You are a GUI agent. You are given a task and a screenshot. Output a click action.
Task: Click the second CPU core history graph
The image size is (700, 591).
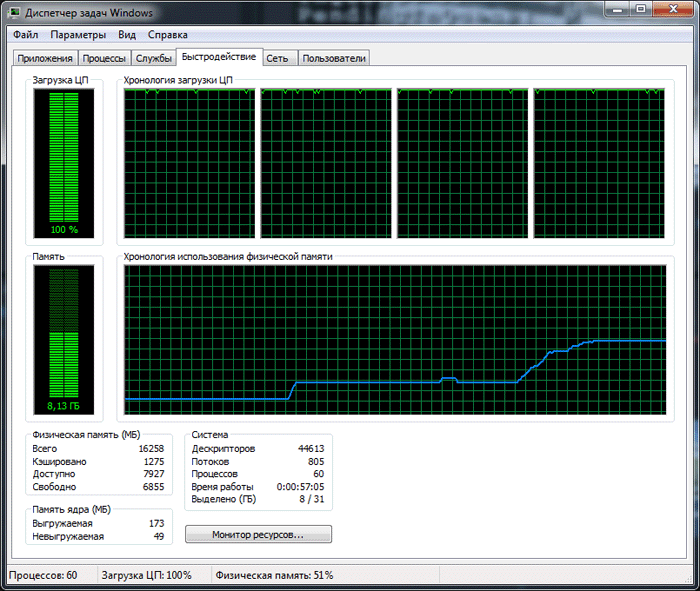point(326,163)
